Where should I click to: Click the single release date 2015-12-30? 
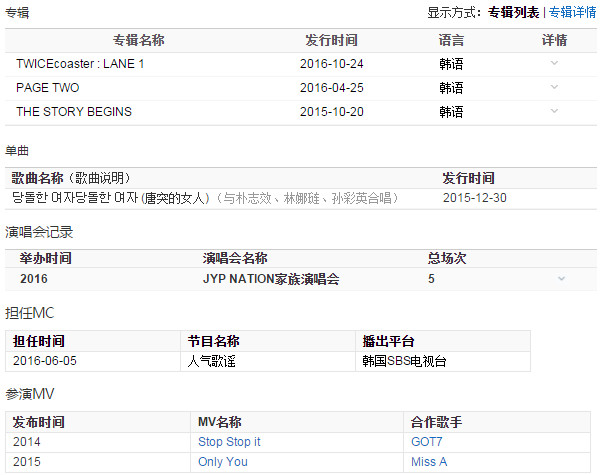(x=474, y=198)
